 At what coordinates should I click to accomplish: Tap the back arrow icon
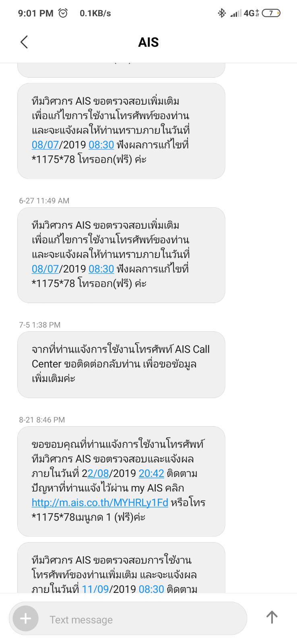coord(24,42)
